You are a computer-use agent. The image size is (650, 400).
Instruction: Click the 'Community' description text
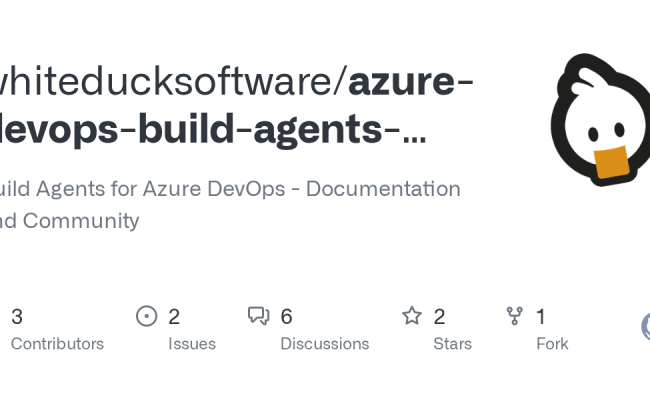tap(81, 221)
